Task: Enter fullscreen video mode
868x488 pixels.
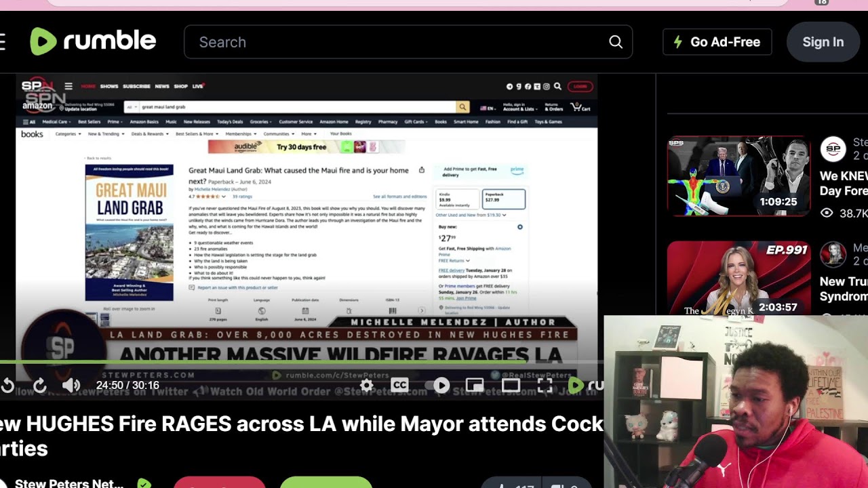Action: 545,386
